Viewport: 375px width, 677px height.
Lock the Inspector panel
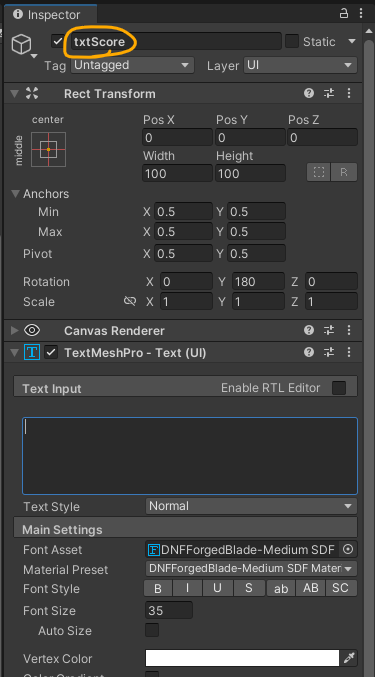tap(343, 13)
